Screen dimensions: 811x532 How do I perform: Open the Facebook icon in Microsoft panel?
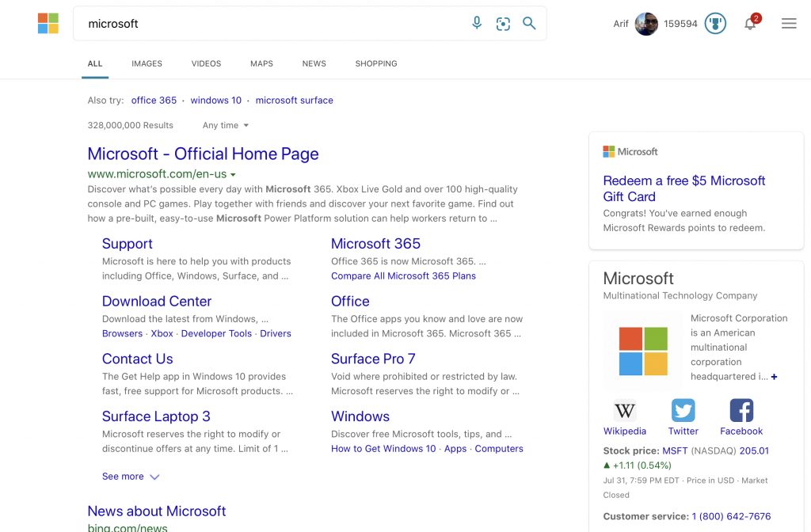tap(741, 411)
